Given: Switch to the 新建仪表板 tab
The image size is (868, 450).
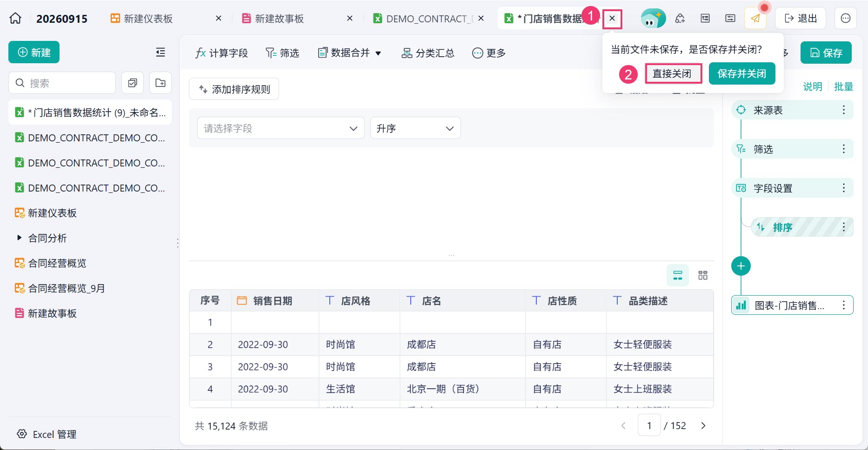Looking at the screenshot, I should point(148,19).
